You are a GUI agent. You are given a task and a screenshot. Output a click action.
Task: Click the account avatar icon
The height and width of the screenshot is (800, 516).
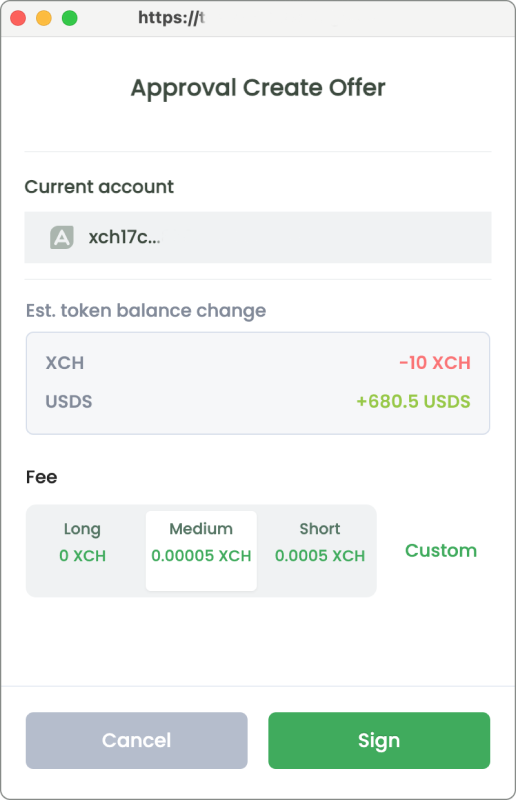[62, 237]
